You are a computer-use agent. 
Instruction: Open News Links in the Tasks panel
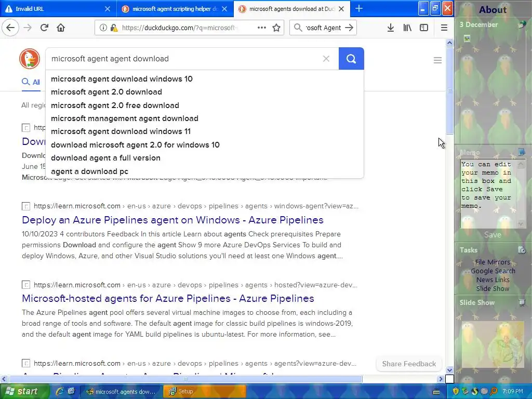(x=493, y=280)
